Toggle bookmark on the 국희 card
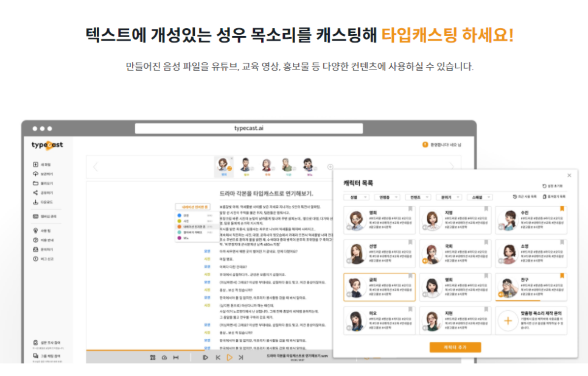Image resolution: width=588 pixels, height=376 pixels. (x=486, y=243)
